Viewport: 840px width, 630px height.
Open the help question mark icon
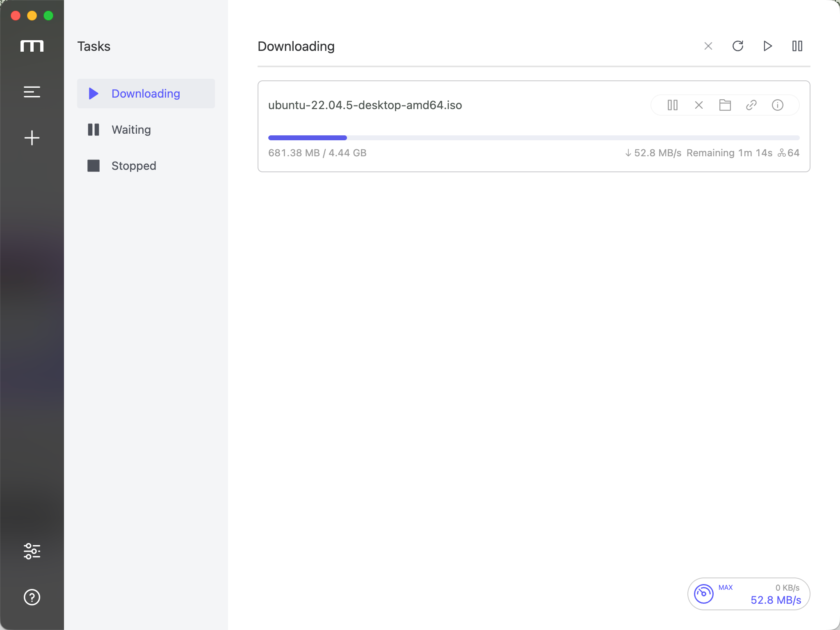click(x=32, y=597)
